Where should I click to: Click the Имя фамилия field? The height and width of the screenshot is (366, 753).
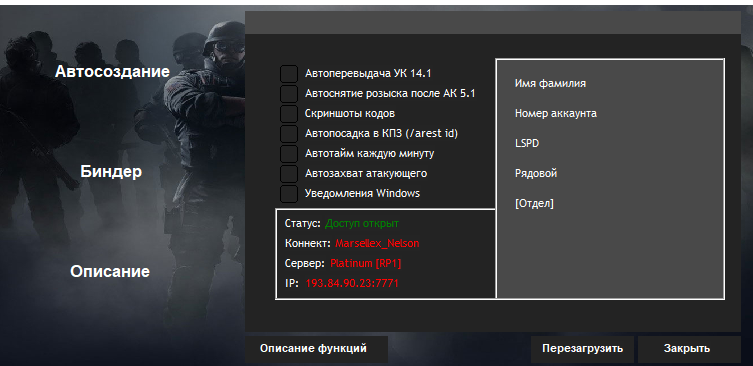pos(550,84)
